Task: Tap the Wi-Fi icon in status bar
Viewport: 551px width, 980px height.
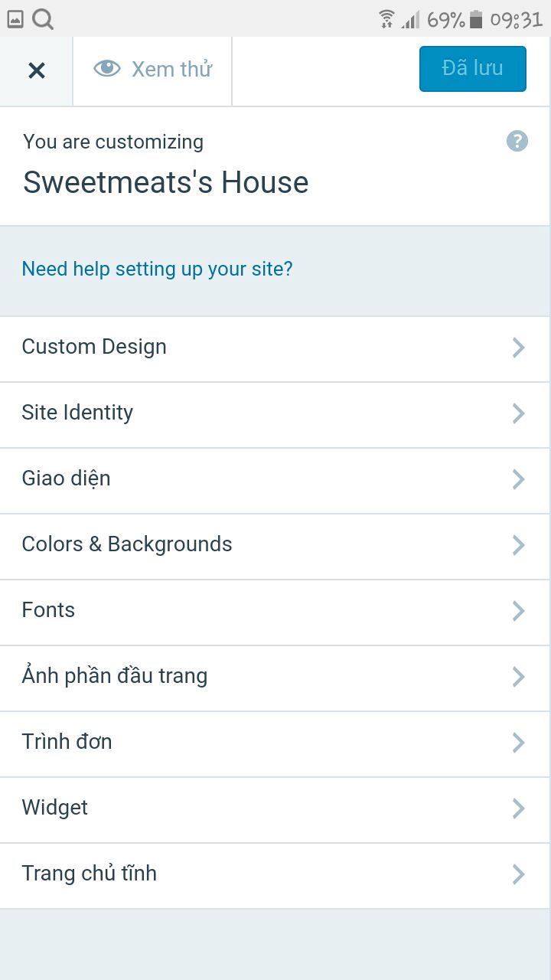Action: pos(387,19)
